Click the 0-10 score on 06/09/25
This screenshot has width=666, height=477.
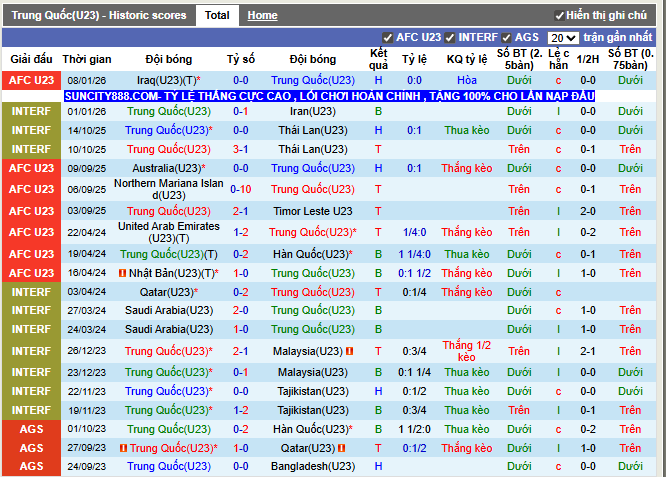[x=240, y=189]
